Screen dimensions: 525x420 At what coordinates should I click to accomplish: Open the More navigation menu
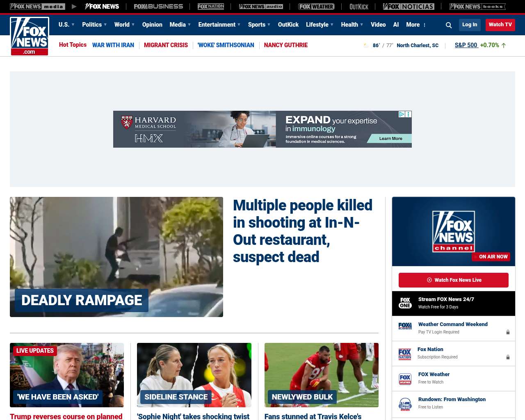pos(413,25)
